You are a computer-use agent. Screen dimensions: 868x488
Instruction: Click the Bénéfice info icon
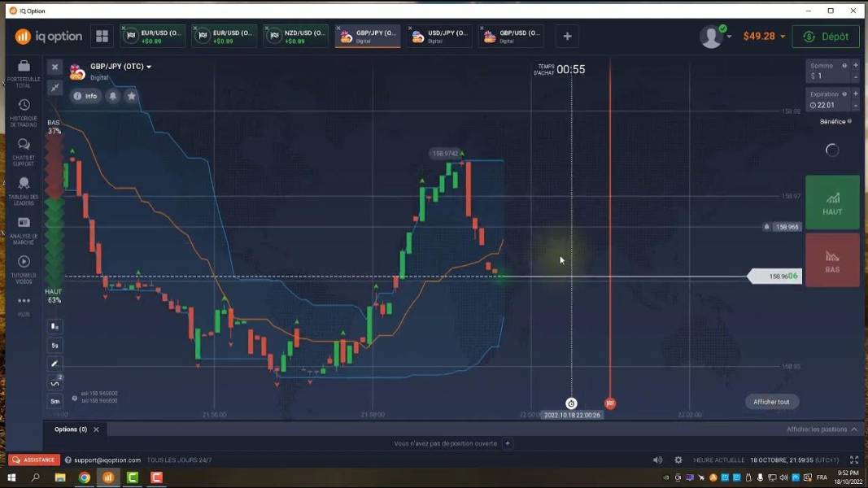click(850, 121)
